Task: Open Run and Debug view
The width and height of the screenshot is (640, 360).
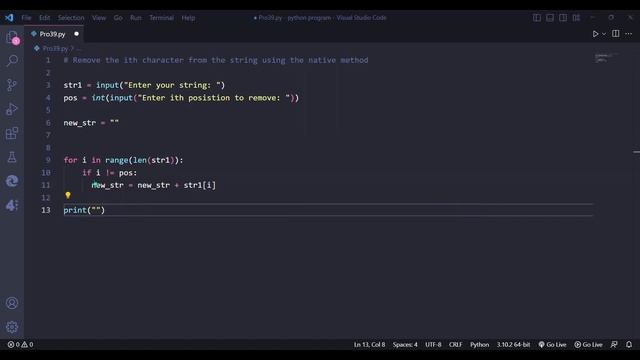Action: pyautogui.click(x=12, y=109)
